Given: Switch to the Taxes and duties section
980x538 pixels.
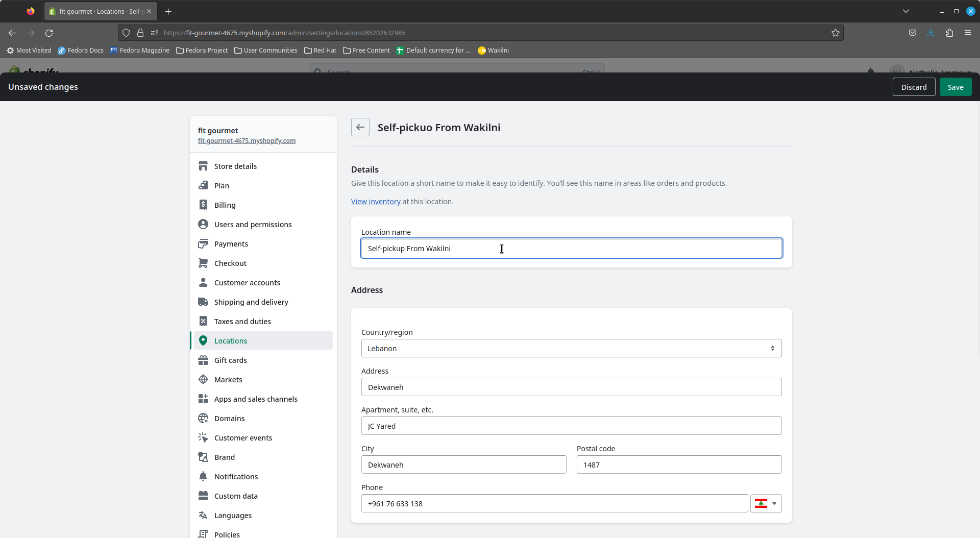Looking at the screenshot, I should pos(242,322).
